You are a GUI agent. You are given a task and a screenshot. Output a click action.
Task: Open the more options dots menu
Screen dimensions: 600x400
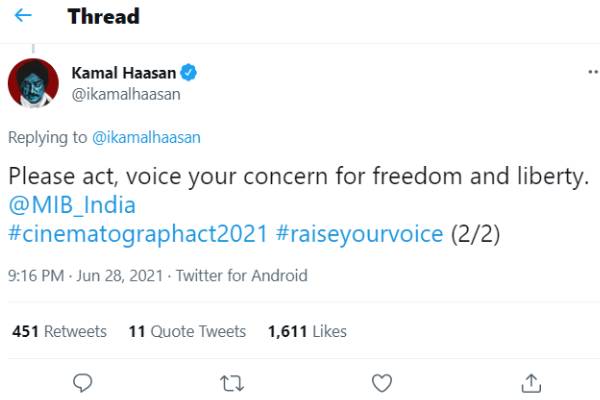[593, 72]
